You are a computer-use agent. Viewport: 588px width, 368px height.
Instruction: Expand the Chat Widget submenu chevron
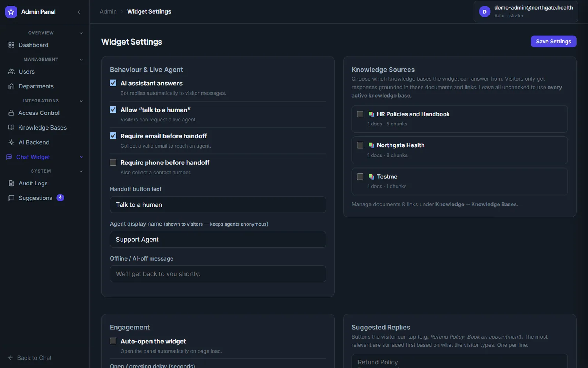(x=81, y=157)
